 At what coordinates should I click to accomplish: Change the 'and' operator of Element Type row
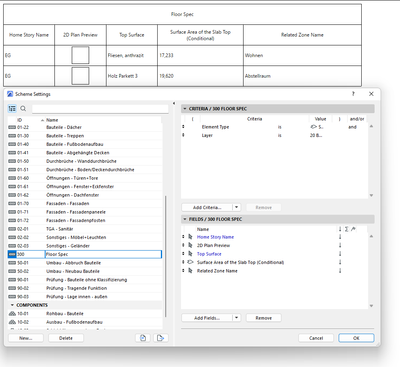(x=352, y=127)
